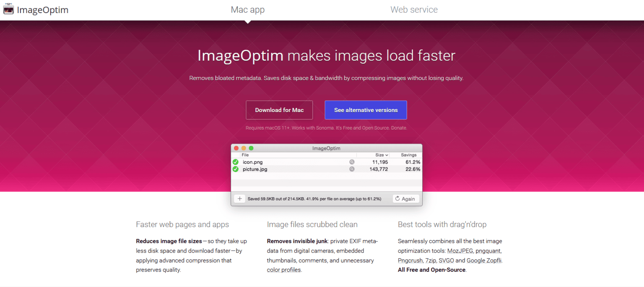Screen dimensions: 644x287
Task: Open the Donate link
Action: click(x=399, y=128)
